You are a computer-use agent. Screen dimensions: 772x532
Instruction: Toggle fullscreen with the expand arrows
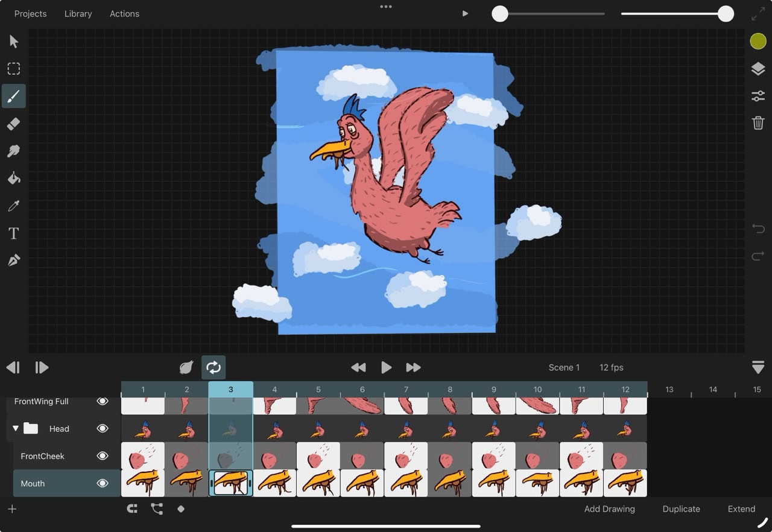(x=758, y=14)
